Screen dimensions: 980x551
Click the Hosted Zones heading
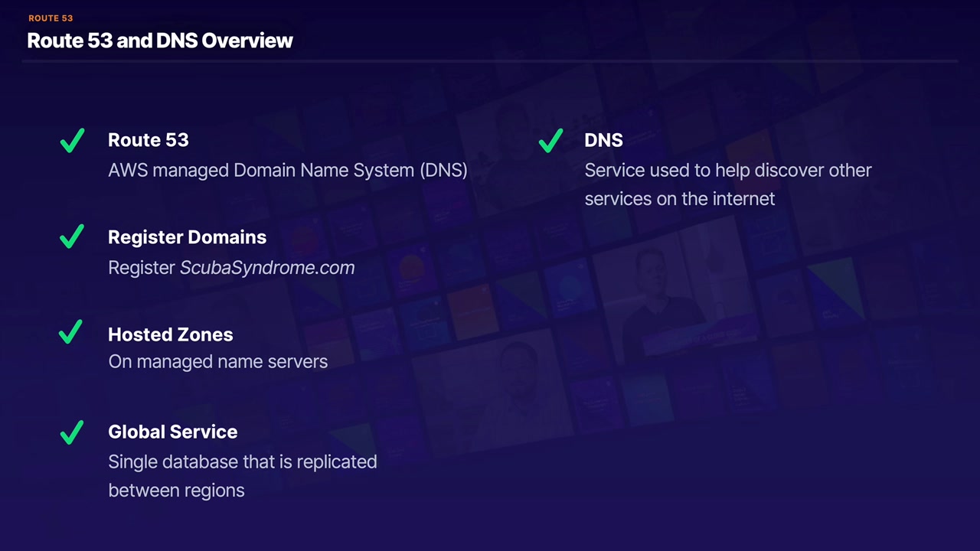170,334
